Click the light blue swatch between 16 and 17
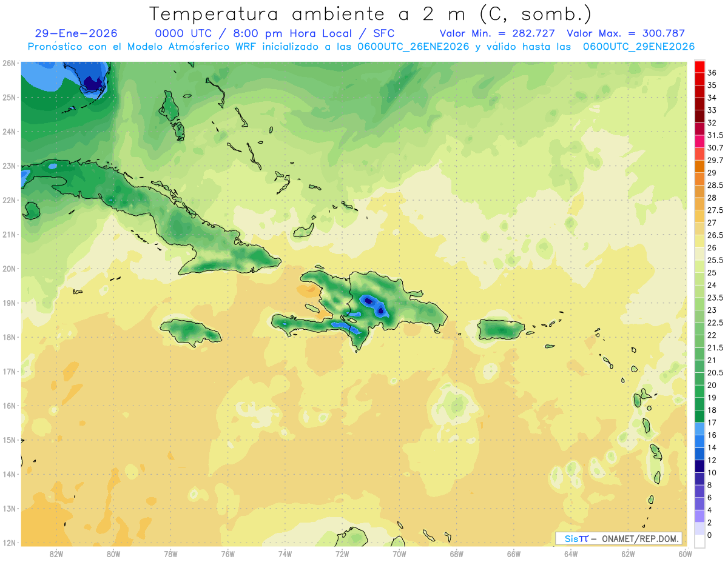 (x=699, y=429)
